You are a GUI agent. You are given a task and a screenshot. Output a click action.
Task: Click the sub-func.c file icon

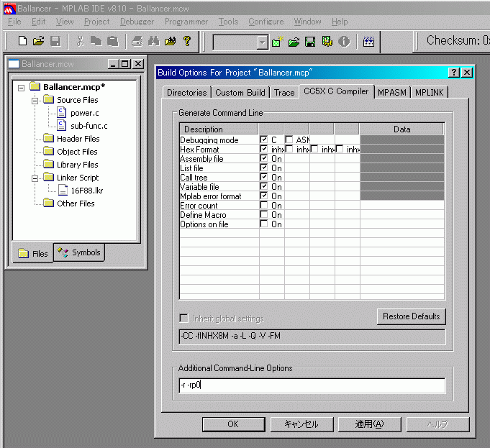point(62,125)
